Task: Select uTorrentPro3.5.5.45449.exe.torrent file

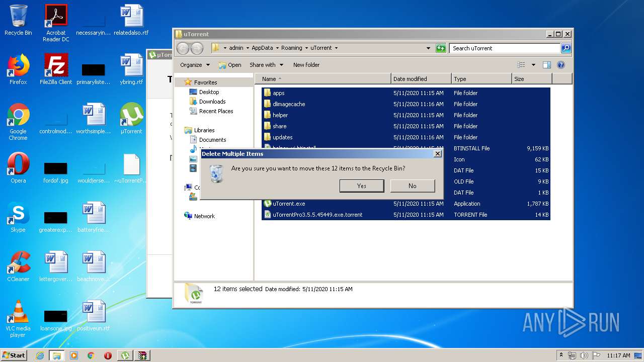Action: tap(406, 215)
